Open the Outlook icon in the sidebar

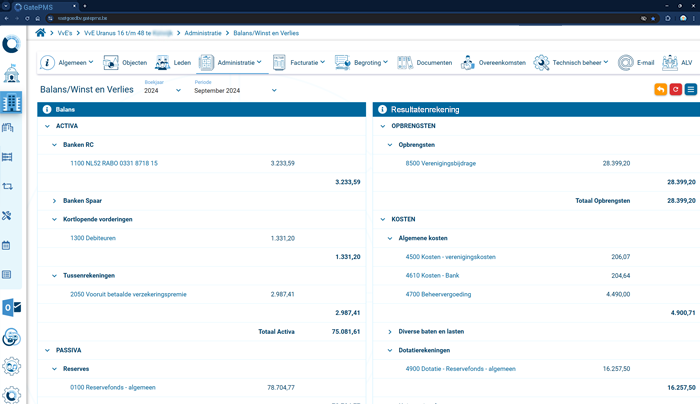click(11, 307)
